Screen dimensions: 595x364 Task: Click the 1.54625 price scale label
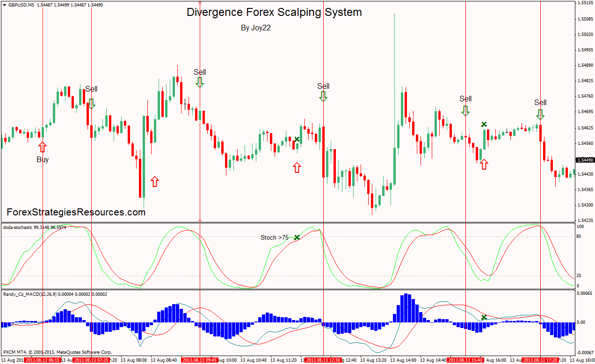pyautogui.click(x=586, y=128)
